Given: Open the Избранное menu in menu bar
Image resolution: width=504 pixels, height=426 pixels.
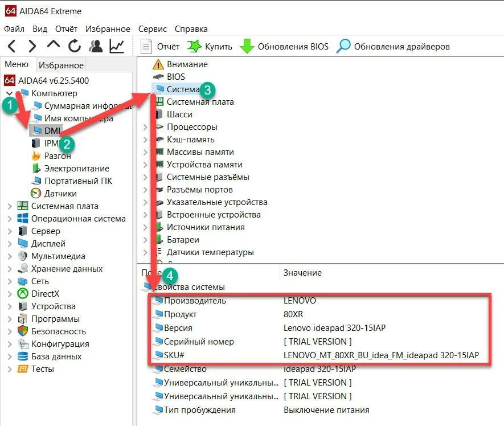Looking at the screenshot, I should 108,29.
